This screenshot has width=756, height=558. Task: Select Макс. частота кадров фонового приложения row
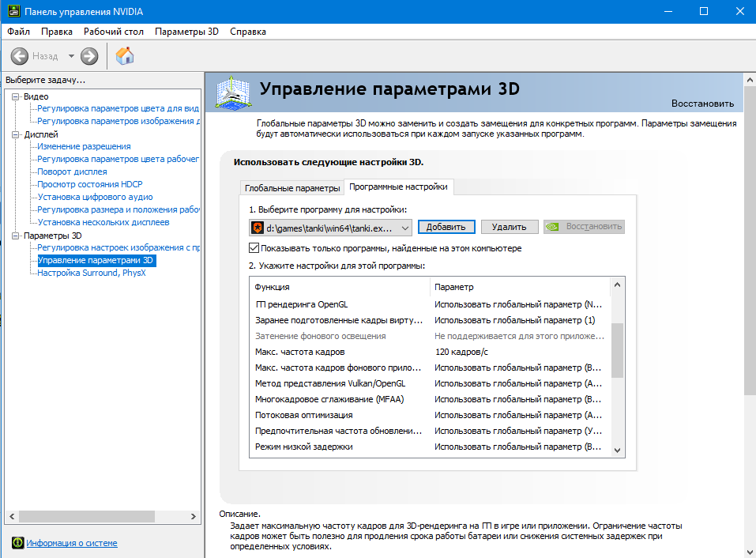(x=430, y=368)
